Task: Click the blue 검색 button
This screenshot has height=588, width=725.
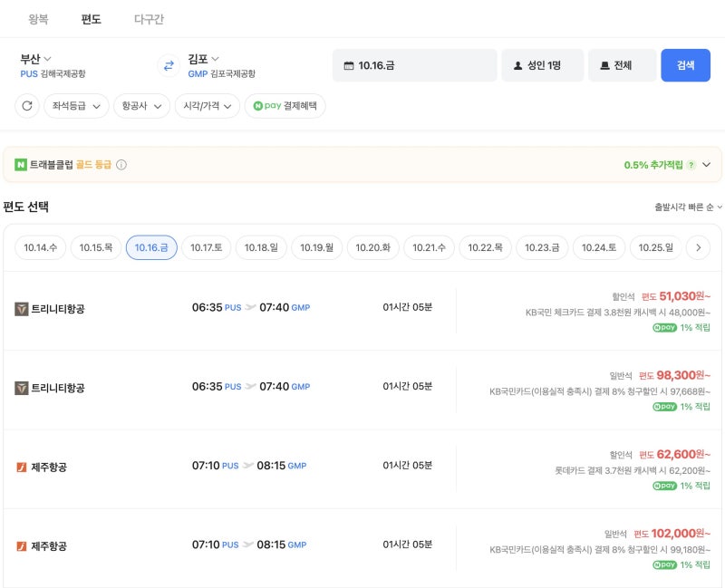Action: click(685, 65)
